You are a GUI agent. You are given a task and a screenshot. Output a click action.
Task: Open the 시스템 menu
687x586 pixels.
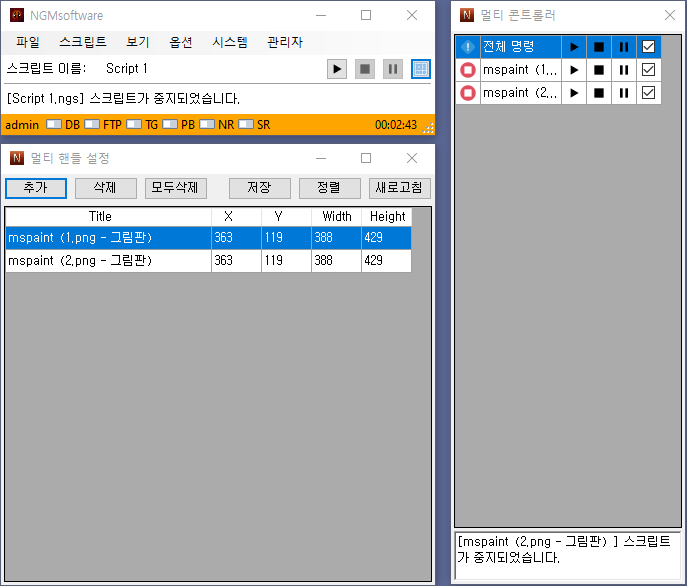pos(230,43)
